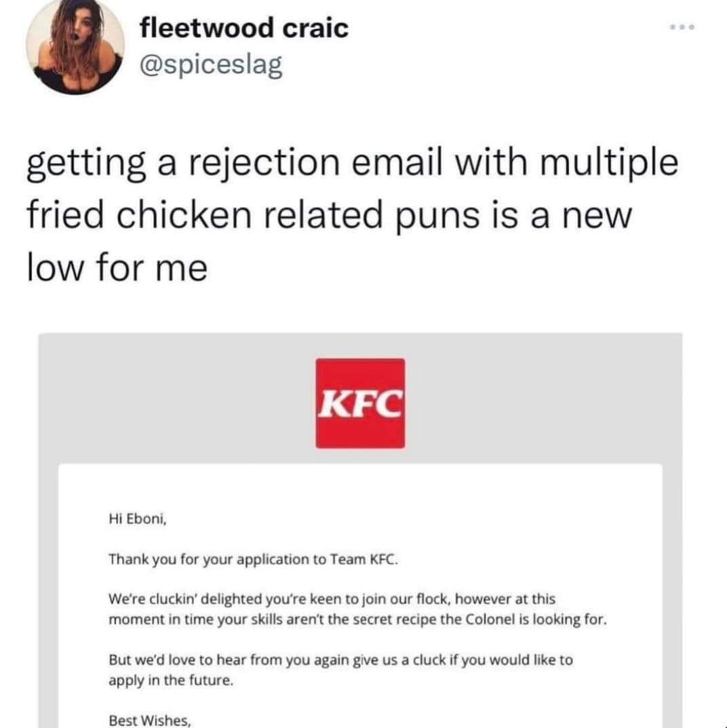
Task: Click the "Hi Eboni," greeting
Action: click(x=137, y=520)
